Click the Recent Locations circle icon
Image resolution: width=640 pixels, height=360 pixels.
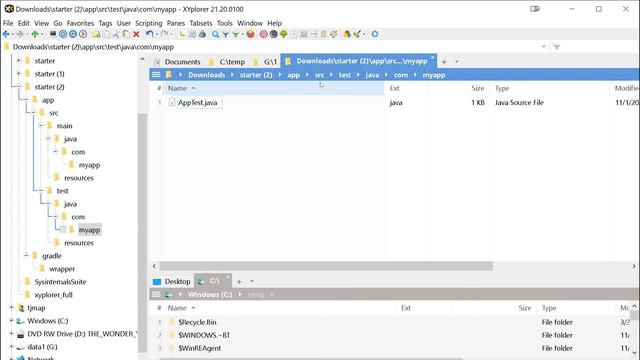pyautogui.click(x=73, y=34)
